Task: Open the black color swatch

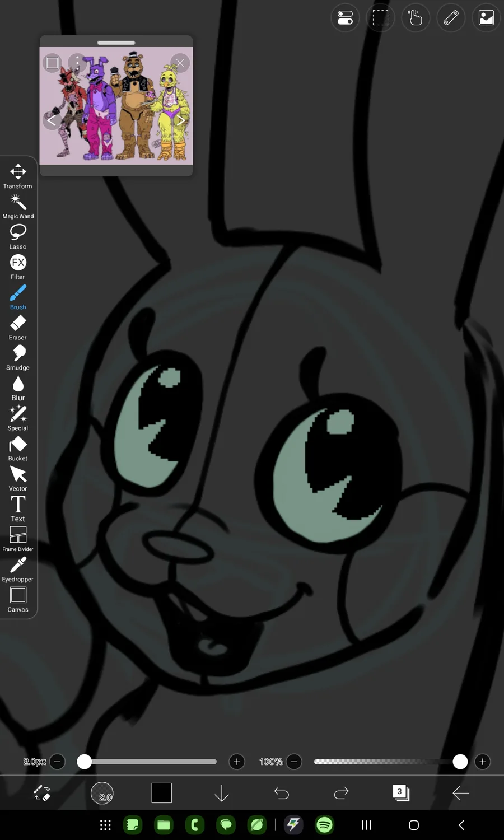Action: [162, 793]
